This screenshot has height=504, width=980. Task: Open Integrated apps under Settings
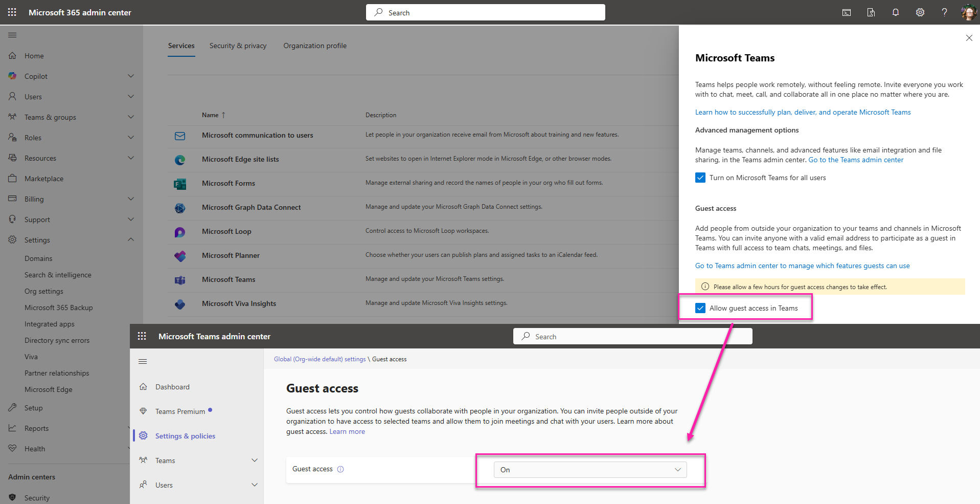pyautogui.click(x=50, y=324)
